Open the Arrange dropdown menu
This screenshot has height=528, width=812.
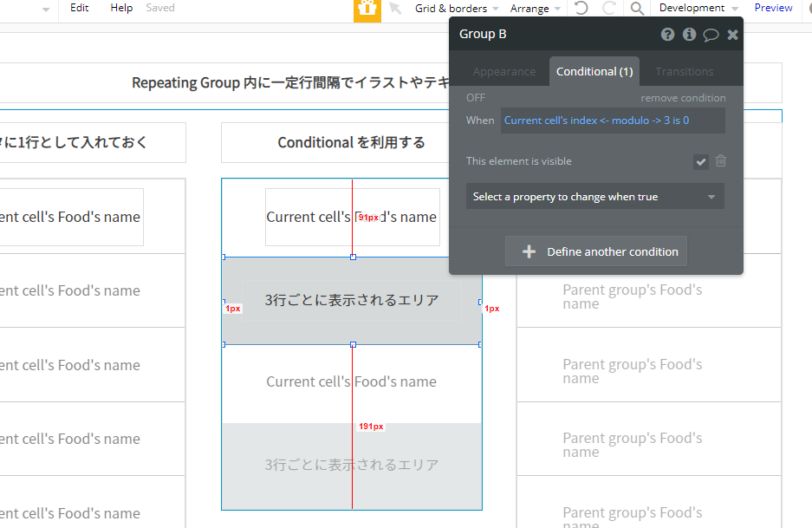pos(535,9)
